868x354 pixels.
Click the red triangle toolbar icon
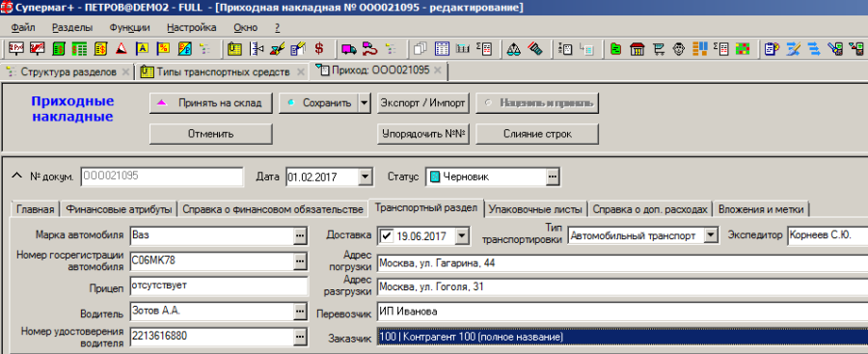click(x=122, y=49)
